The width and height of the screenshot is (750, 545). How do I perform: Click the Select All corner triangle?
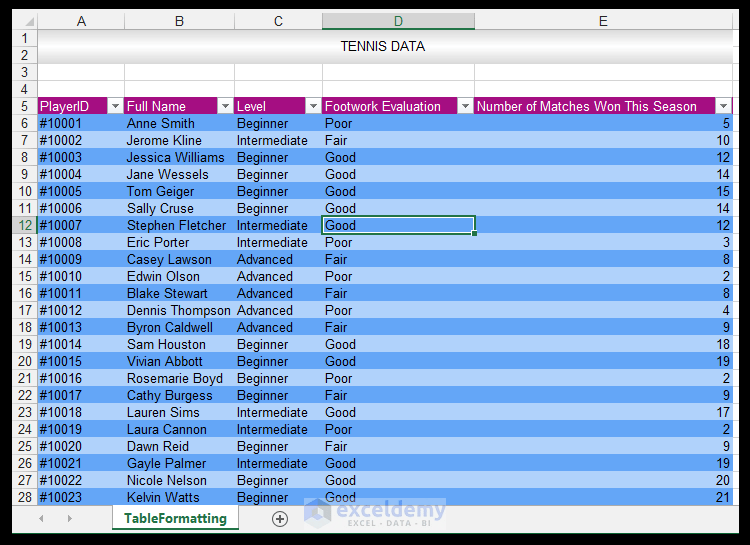point(30,22)
